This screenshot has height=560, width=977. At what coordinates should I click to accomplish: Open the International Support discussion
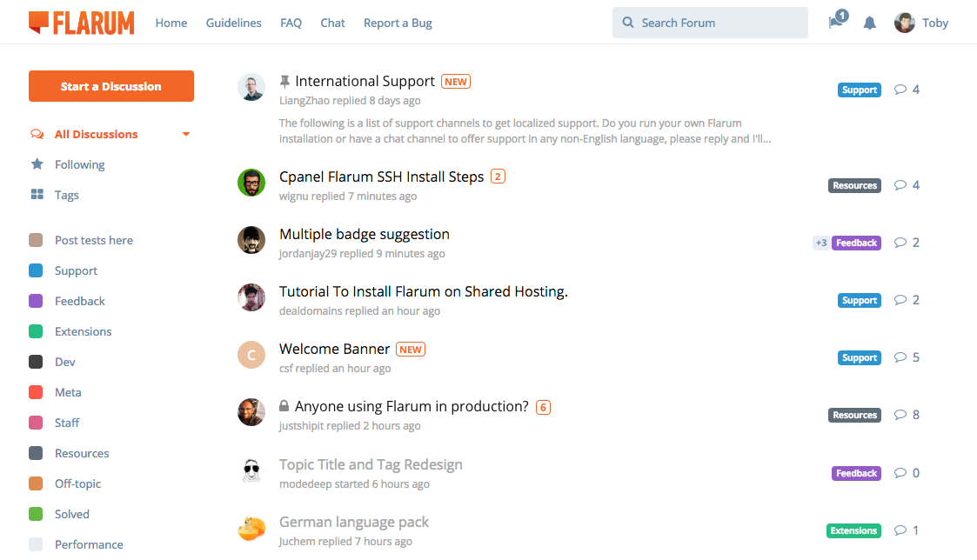(365, 81)
